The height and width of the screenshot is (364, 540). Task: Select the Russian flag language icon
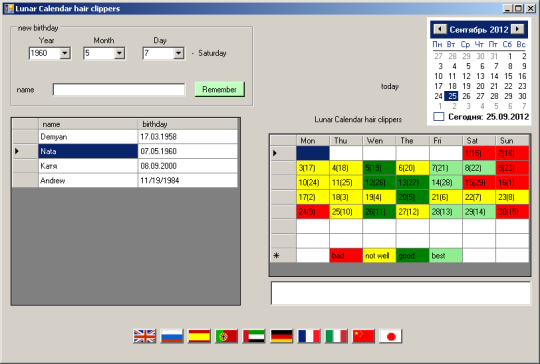coord(172,336)
